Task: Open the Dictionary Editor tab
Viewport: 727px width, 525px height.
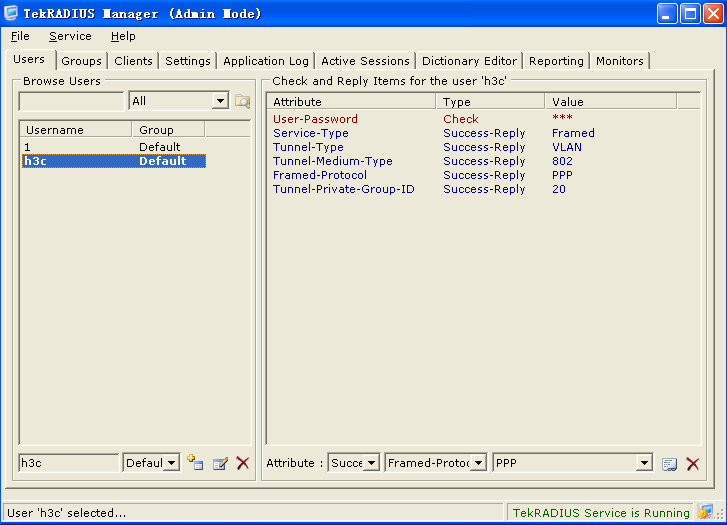Action: [469, 61]
